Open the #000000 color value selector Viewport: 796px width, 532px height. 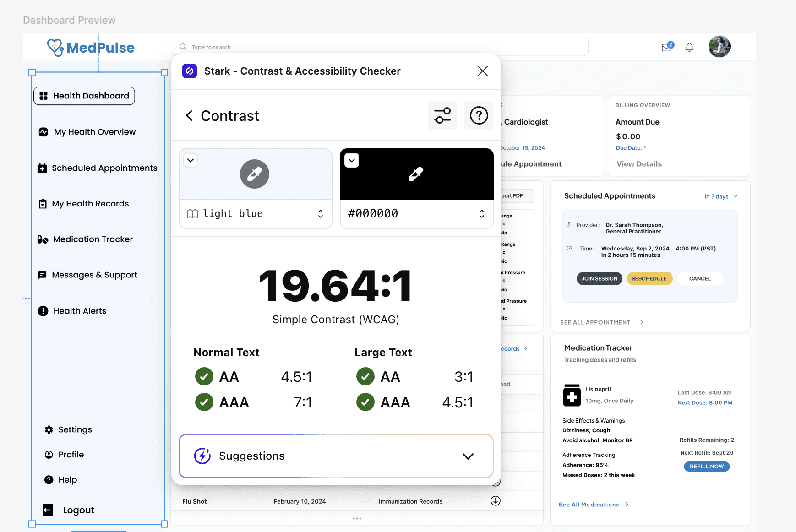pyautogui.click(x=417, y=214)
